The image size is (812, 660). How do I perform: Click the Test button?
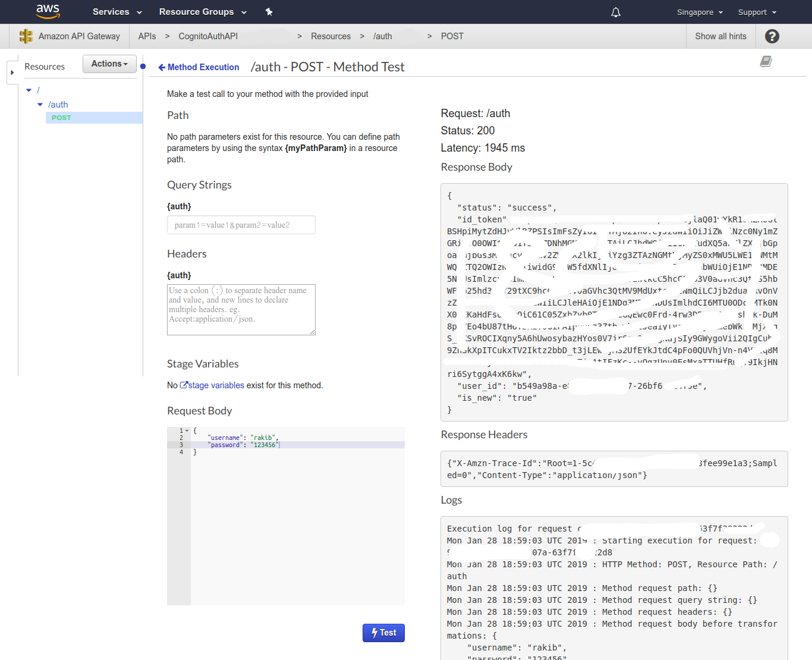pyautogui.click(x=383, y=633)
